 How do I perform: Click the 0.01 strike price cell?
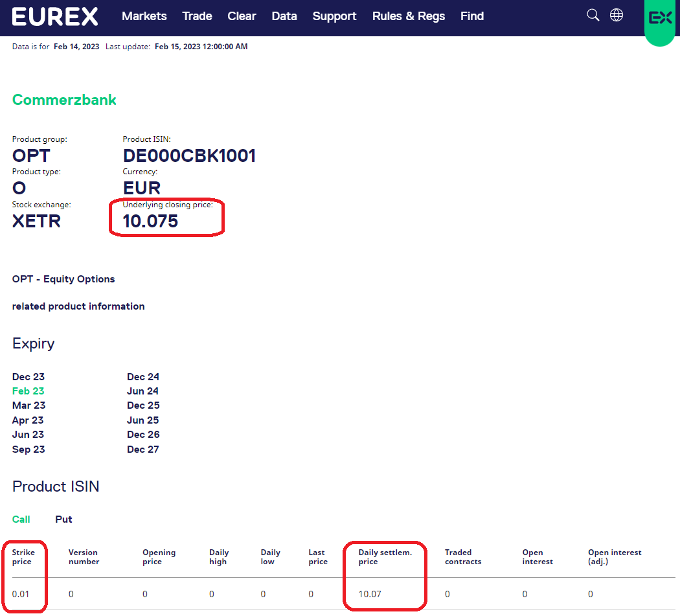(x=20, y=594)
